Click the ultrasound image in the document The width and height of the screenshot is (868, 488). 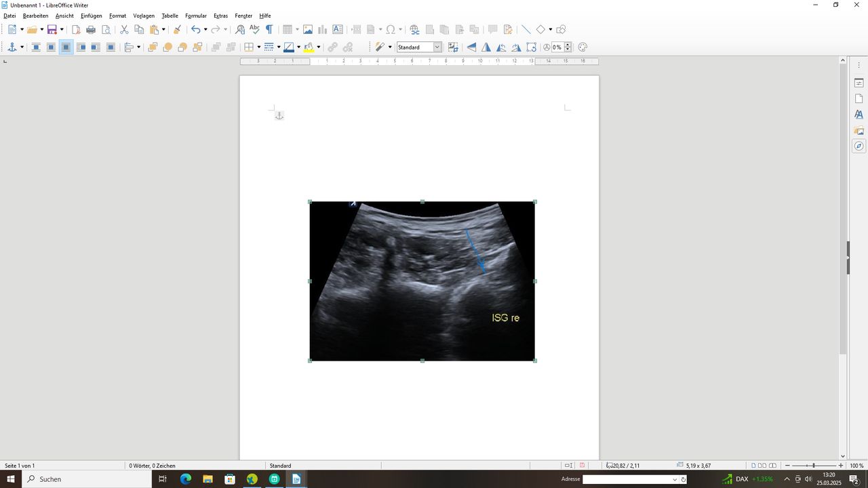[422, 281]
